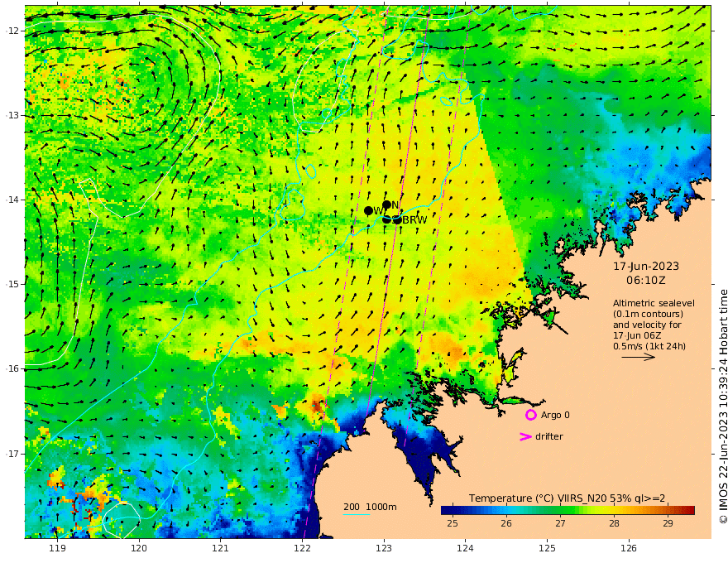Click latitude axis label -16
Image resolution: width=728 pixels, height=563 pixels.
12,368
